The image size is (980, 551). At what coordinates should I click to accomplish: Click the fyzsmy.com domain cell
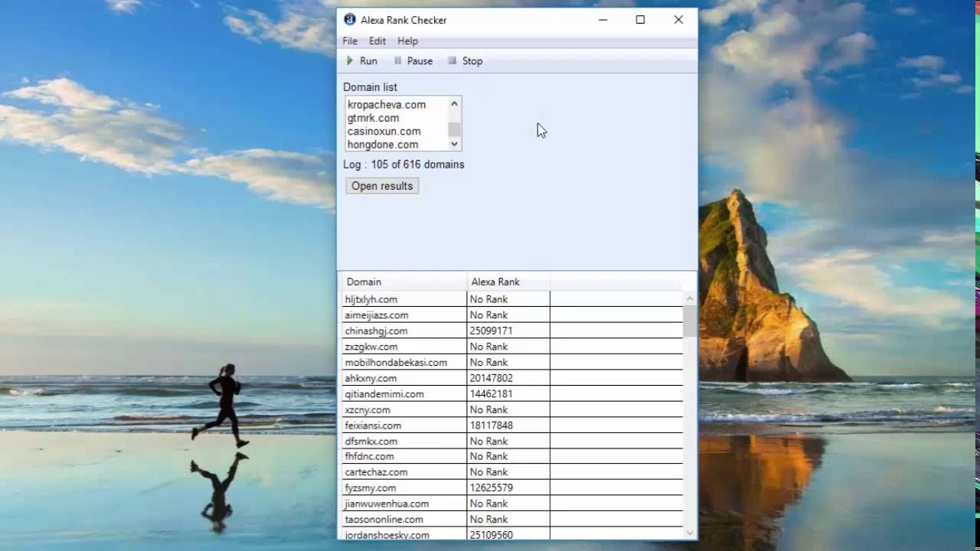point(403,487)
